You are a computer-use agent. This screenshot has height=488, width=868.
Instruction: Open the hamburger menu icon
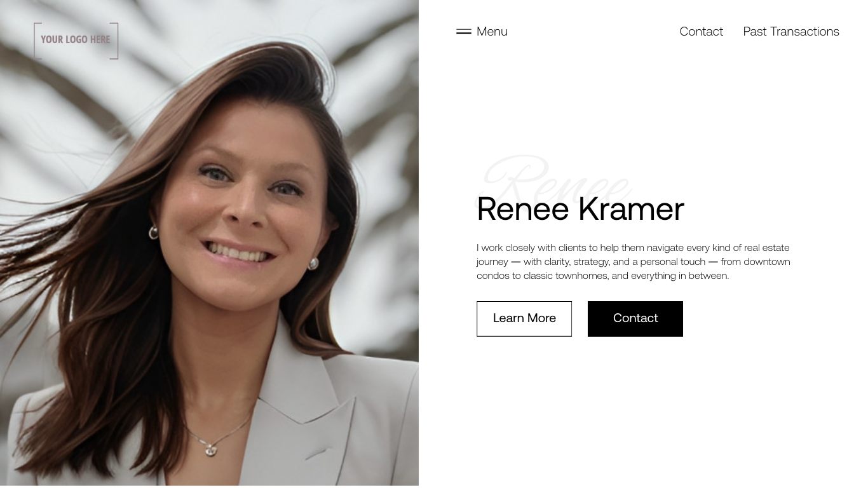point(463,31)
